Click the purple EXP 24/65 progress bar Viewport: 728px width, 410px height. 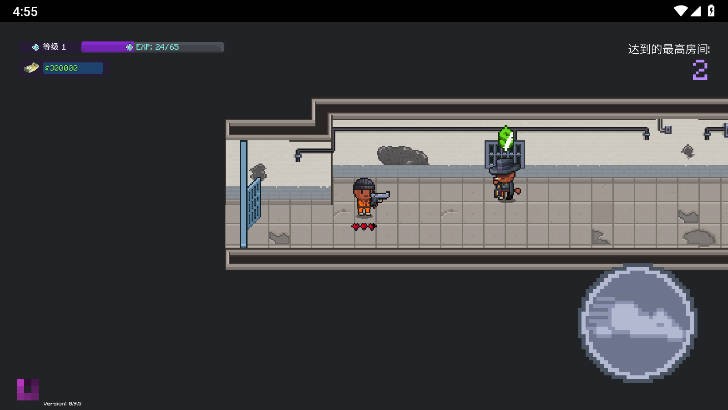(152, 47)
